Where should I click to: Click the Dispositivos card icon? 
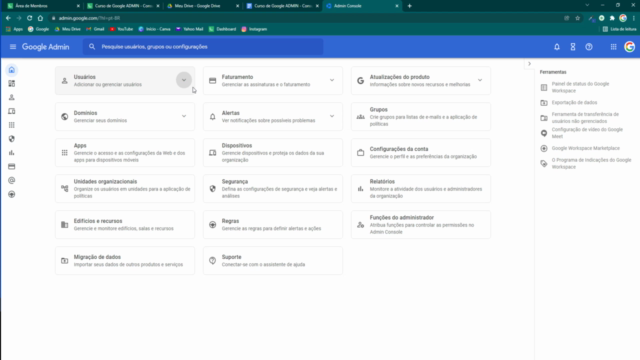(x=213, y=153)
